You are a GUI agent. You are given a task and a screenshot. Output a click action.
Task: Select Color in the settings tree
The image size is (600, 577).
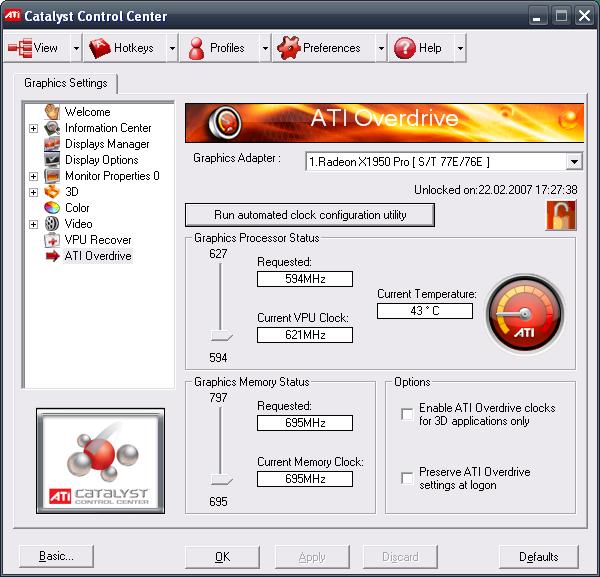[77, 208]
